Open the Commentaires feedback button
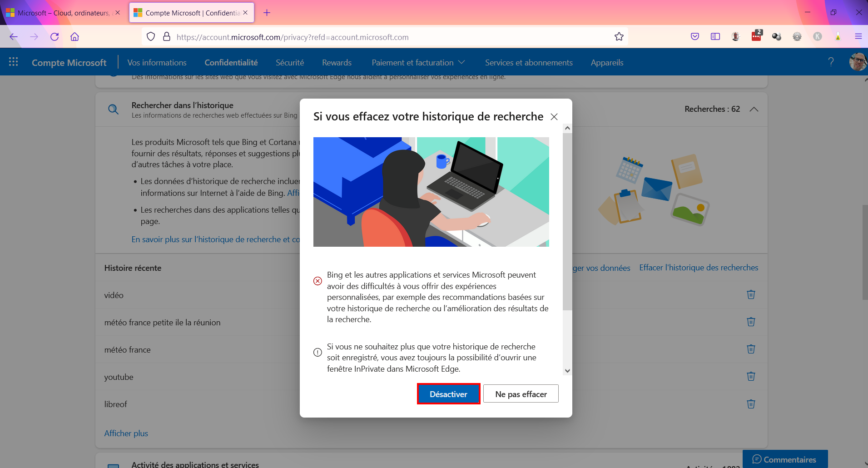868x468 pixels. click(x=785, y=459)
